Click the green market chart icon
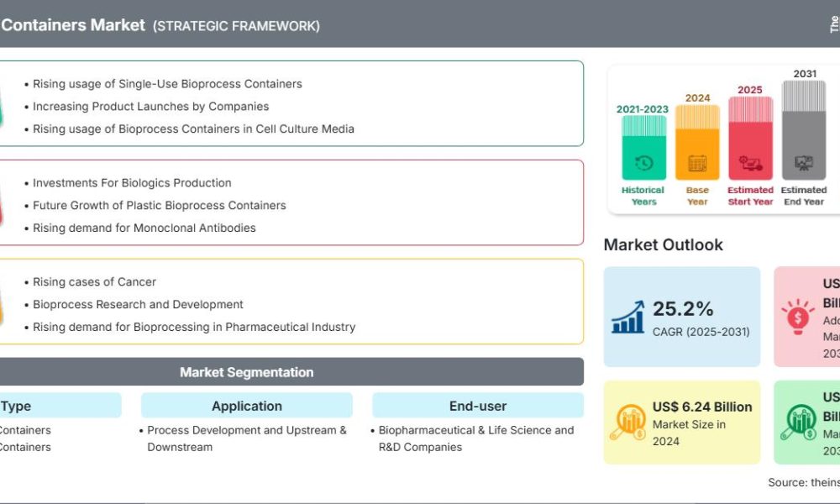840x504 pixels. (x=797, y=422)
